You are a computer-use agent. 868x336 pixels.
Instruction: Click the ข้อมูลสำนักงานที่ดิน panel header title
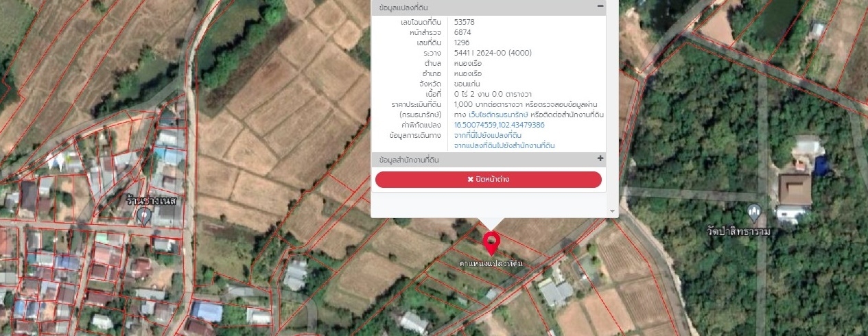coord(409,160)
